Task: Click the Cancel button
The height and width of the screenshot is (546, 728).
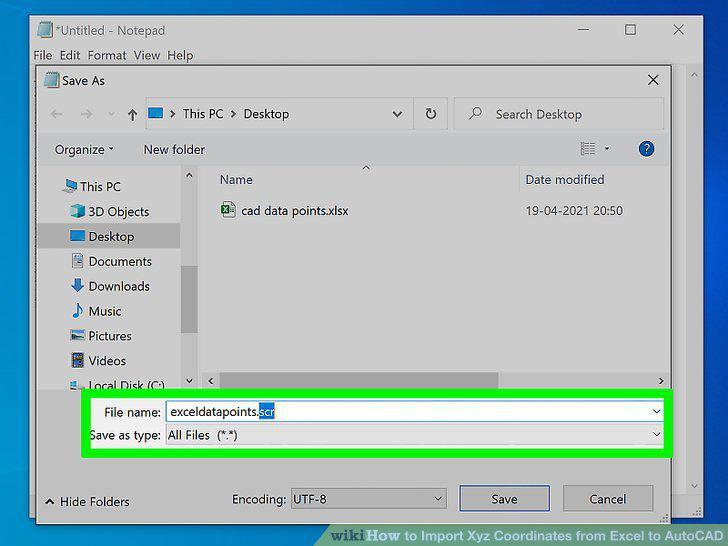Action: [608, 499]
